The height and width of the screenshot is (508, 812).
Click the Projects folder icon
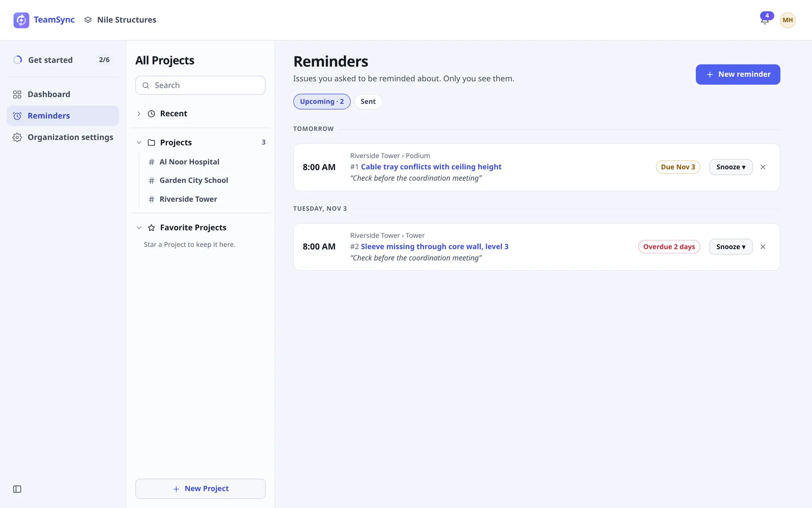[152, 143]
